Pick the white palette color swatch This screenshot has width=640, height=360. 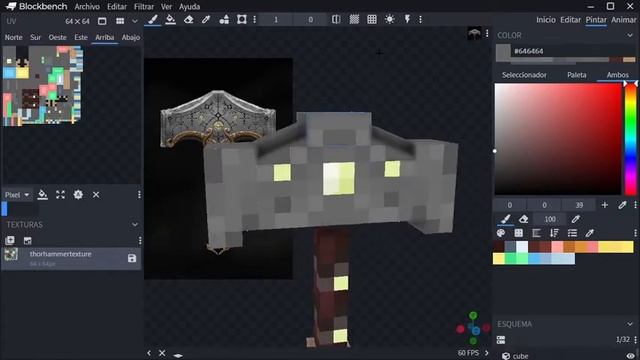click(x=522, y=247)
